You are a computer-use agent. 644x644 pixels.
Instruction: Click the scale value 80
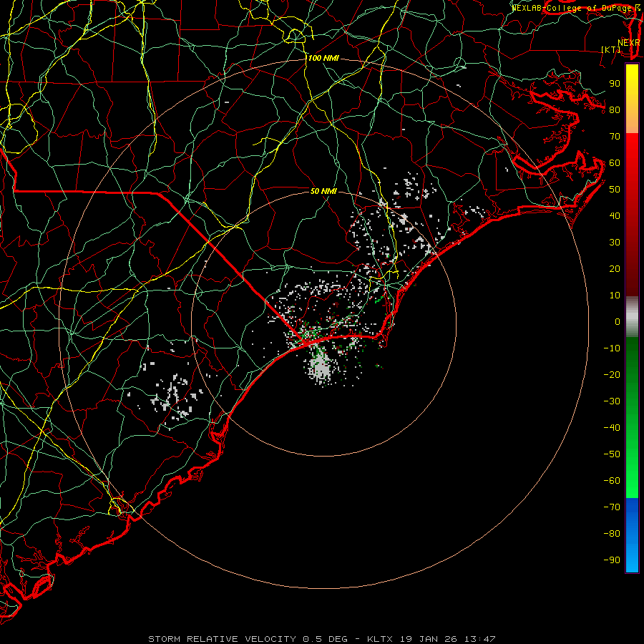615,109
